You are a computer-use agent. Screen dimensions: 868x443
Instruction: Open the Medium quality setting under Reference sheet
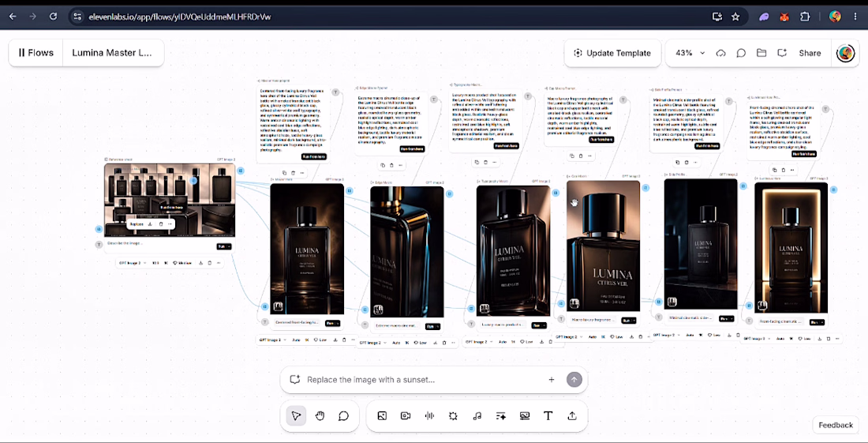[x=182, y=263]
